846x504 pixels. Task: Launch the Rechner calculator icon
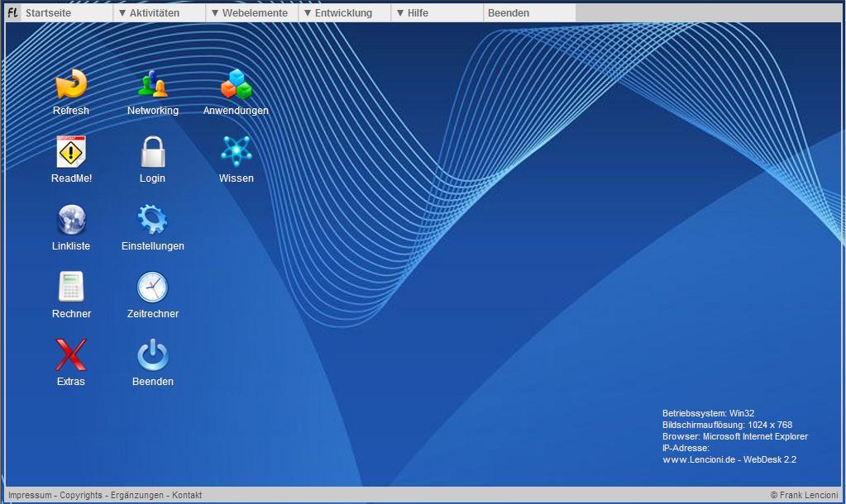[71, 288]
